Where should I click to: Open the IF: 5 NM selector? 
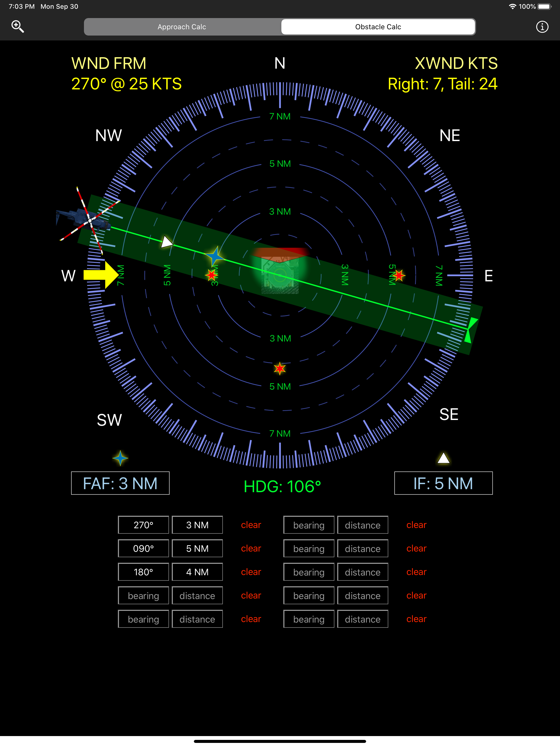pyautogui.click(x=443, y=483)
